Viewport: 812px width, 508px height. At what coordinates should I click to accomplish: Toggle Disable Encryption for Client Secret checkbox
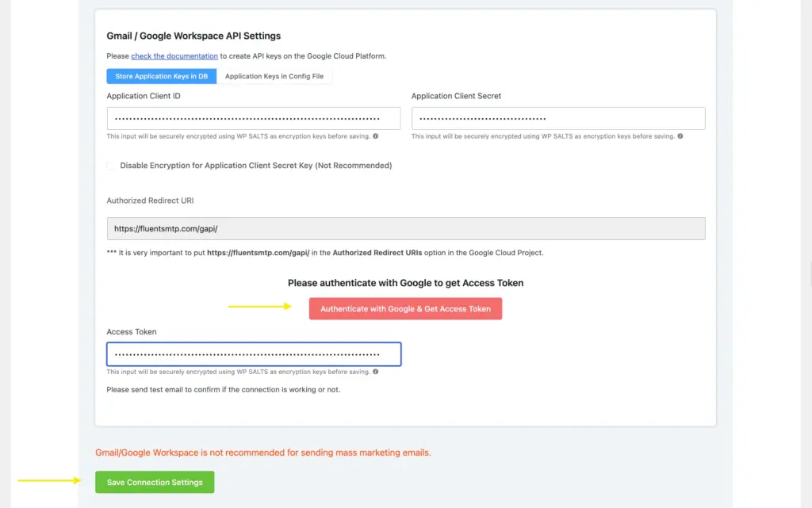111,166
